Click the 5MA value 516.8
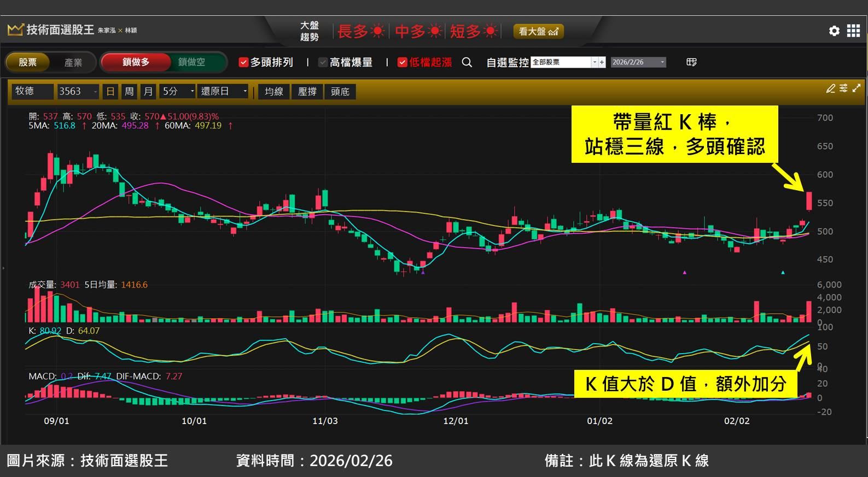 tap(65, 126)
